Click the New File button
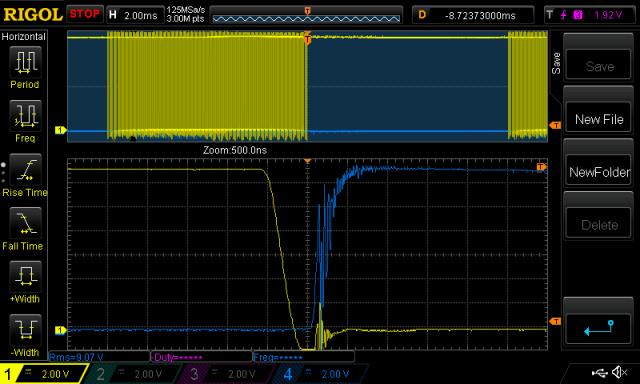Viewport: 640px width, 384px height. click(x=599, y=119)
